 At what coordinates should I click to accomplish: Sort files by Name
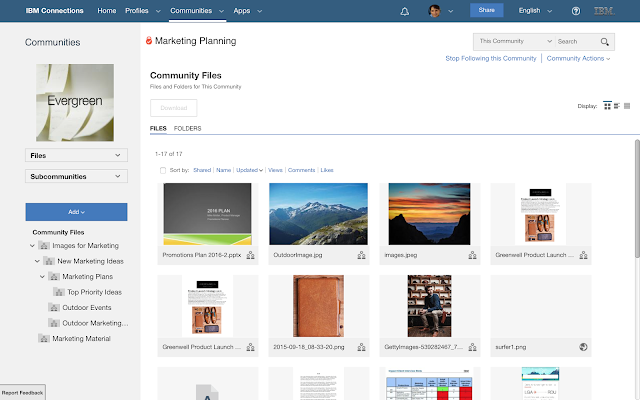point(223,170)
